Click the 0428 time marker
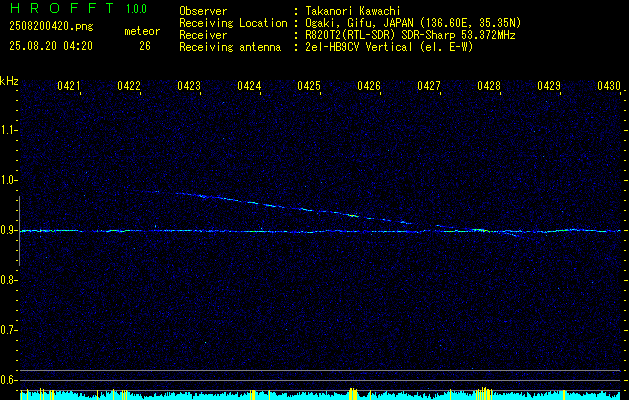 pyautogui.click(x=489, y=85)
